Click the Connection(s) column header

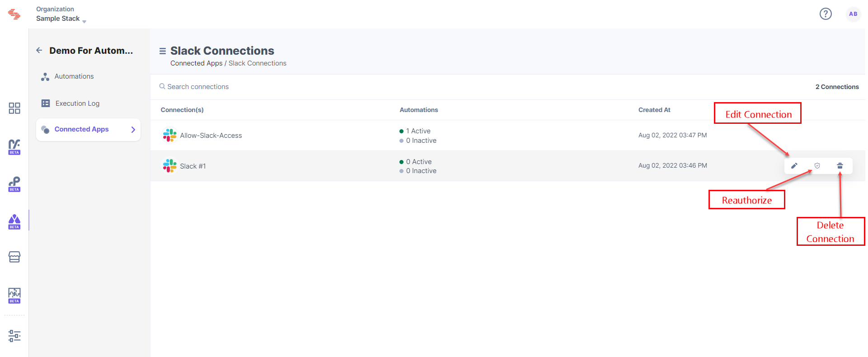pos(182,110)
